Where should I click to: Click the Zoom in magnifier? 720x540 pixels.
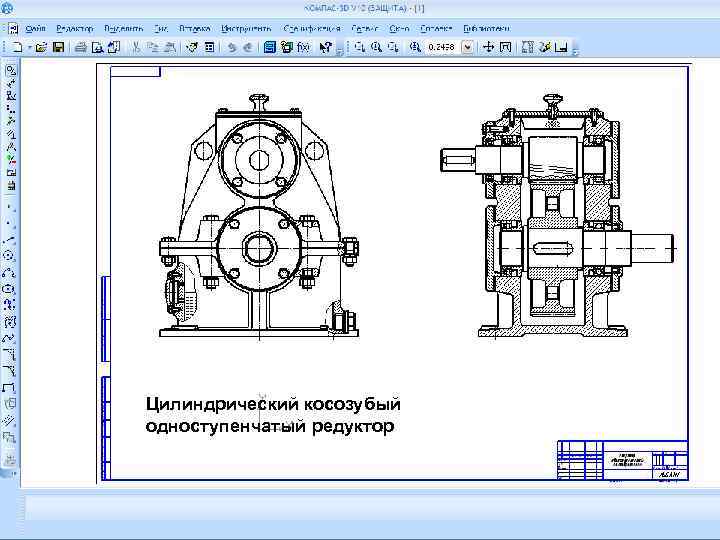coord(377,47)
